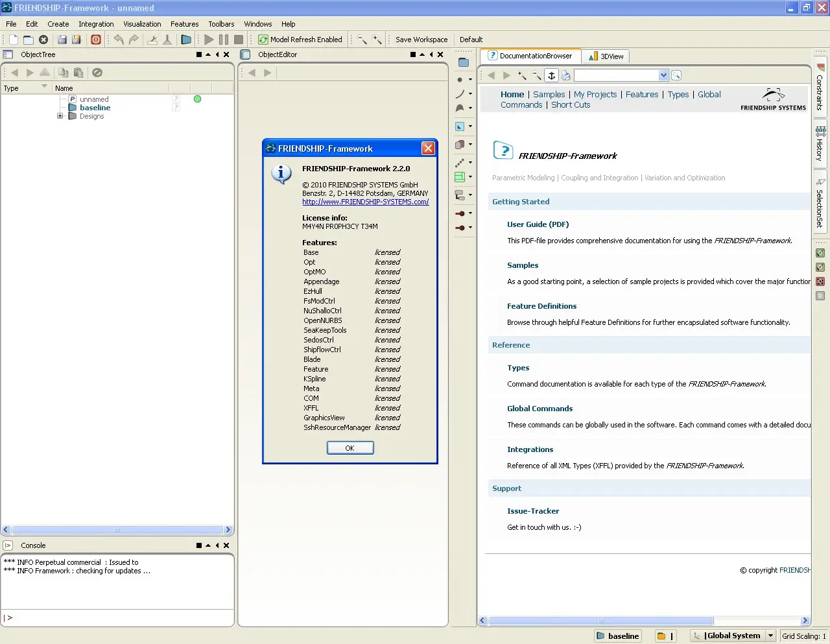Image resolution: width=830 pixels, height=644 pixels.
Task: Click the DocumentationBrowser horizontal scrollbar
Action: pyautogui.click(x=644, y=621)
